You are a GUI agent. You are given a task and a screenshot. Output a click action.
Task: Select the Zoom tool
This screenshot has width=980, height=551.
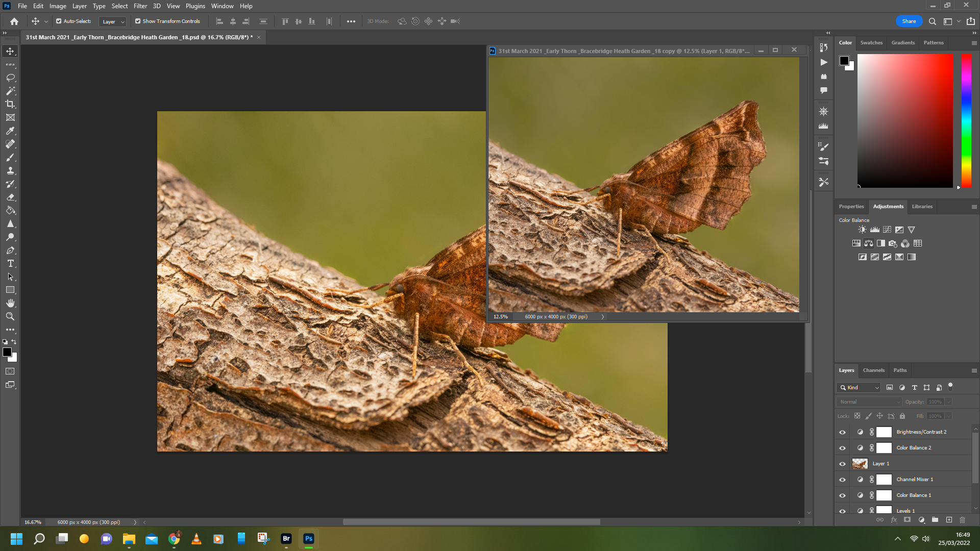[x=10, y=316]
